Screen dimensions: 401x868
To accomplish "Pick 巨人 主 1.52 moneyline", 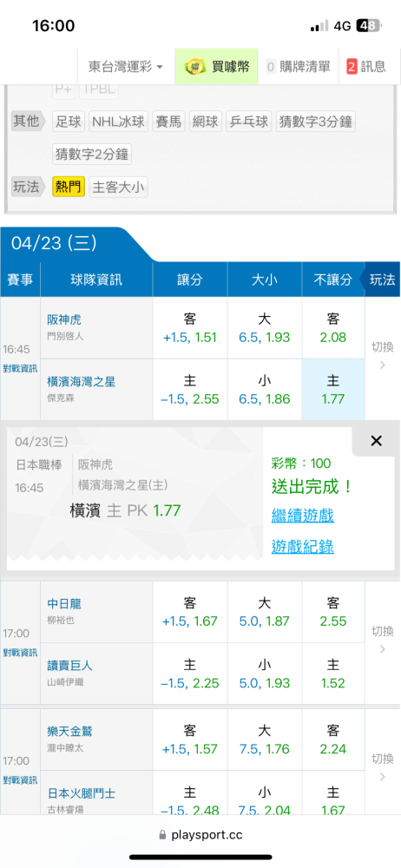I will tap(333, 674).
